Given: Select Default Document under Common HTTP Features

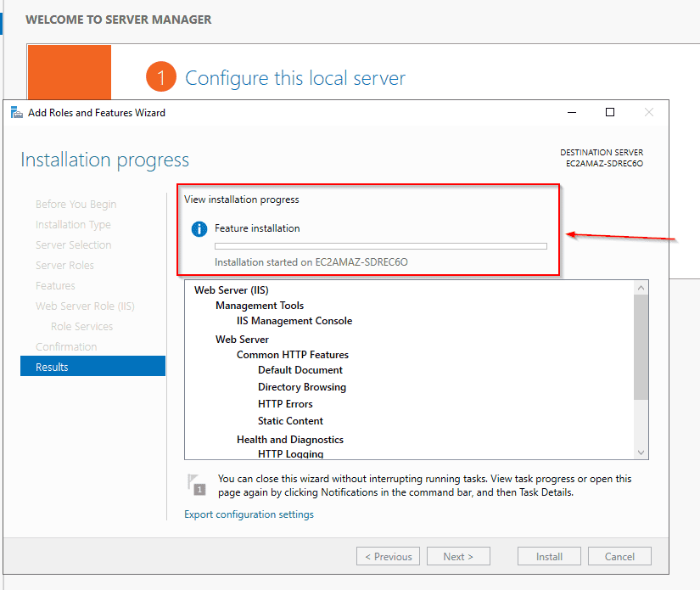Looking at the screenshot, I should (301, 370).
